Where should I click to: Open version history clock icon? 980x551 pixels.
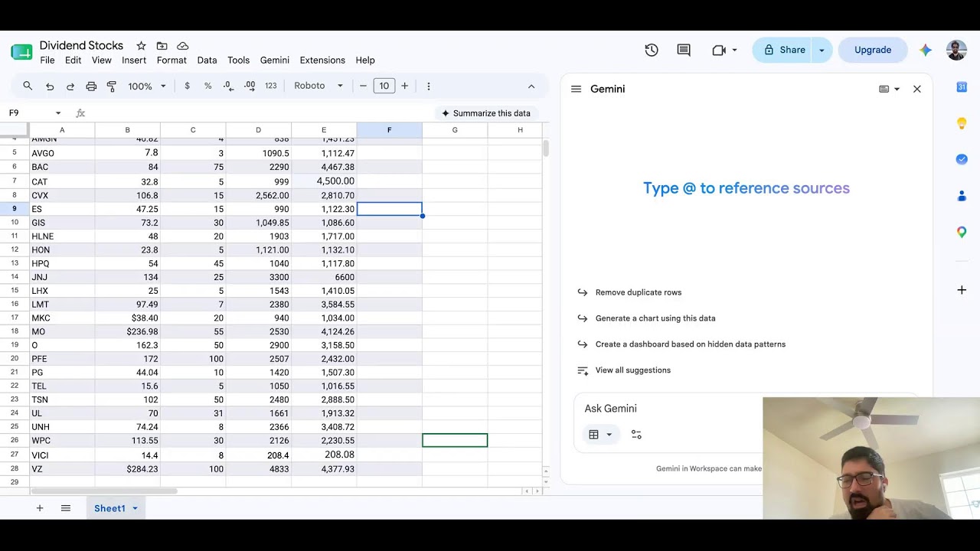(652, 50)
